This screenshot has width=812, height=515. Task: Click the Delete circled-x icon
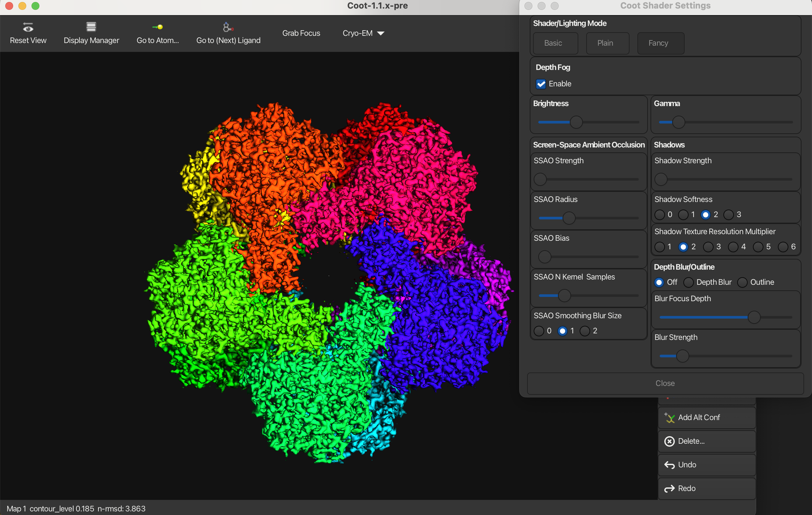(669, 441)
